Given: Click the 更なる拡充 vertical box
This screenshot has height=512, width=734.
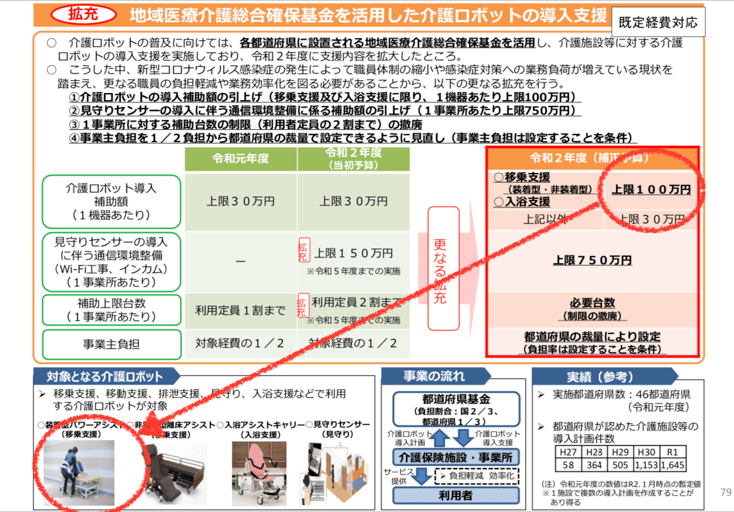Looking at the screenshot, I should [443, 268].
